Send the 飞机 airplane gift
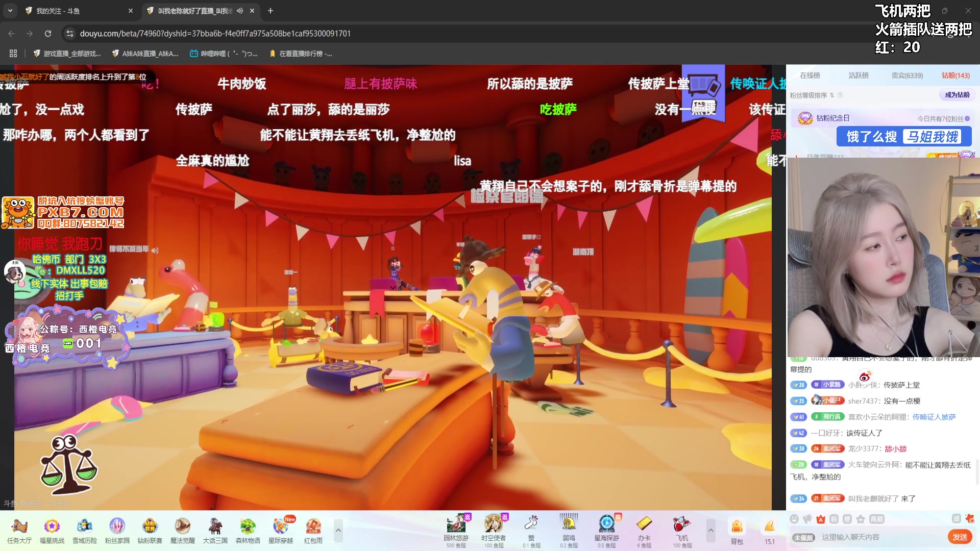This screenshot has height=551, width=980. pos(682,531)
